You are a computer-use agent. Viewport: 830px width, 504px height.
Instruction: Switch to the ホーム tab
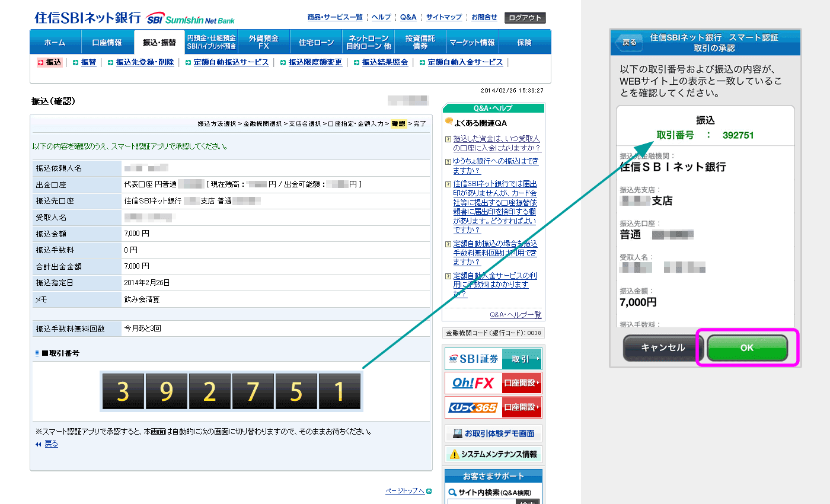(55, 43)
